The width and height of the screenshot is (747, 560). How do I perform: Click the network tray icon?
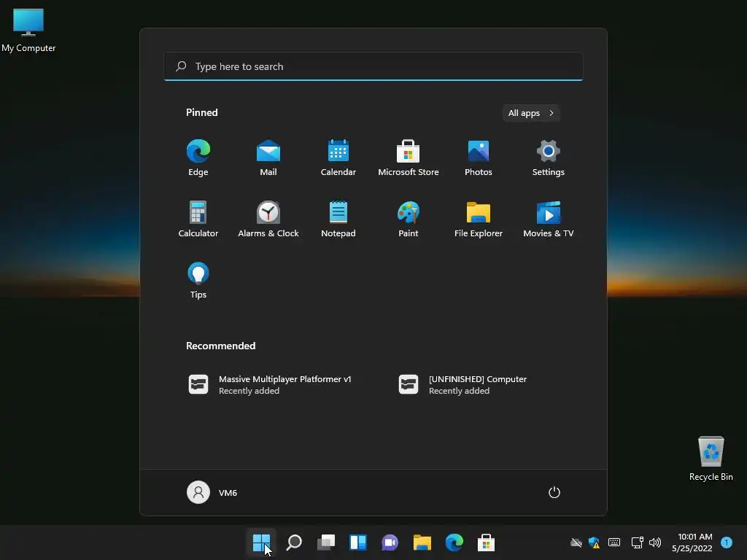point(637,542)
